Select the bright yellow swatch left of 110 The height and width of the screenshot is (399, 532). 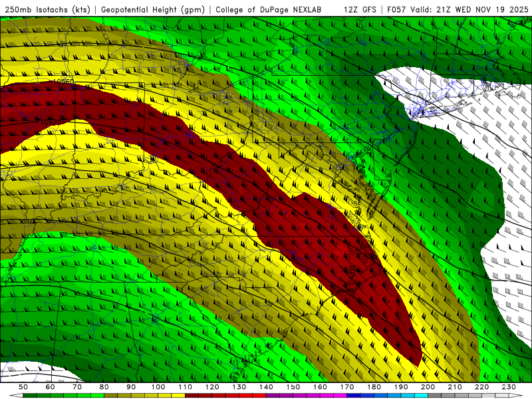pos(178,396)
